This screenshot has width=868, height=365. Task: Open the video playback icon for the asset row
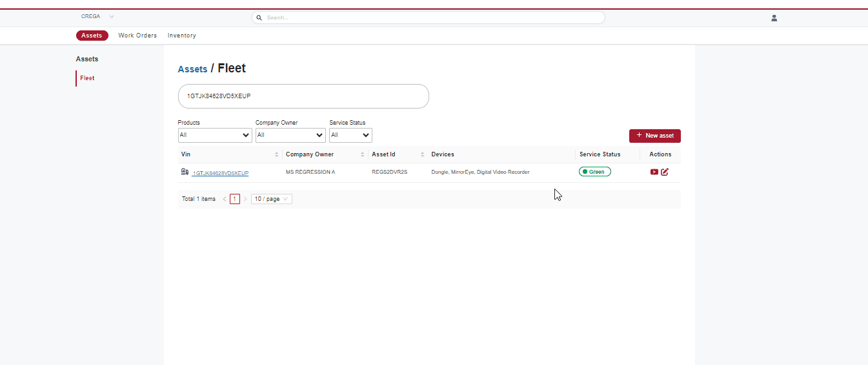tap(654, 172)
